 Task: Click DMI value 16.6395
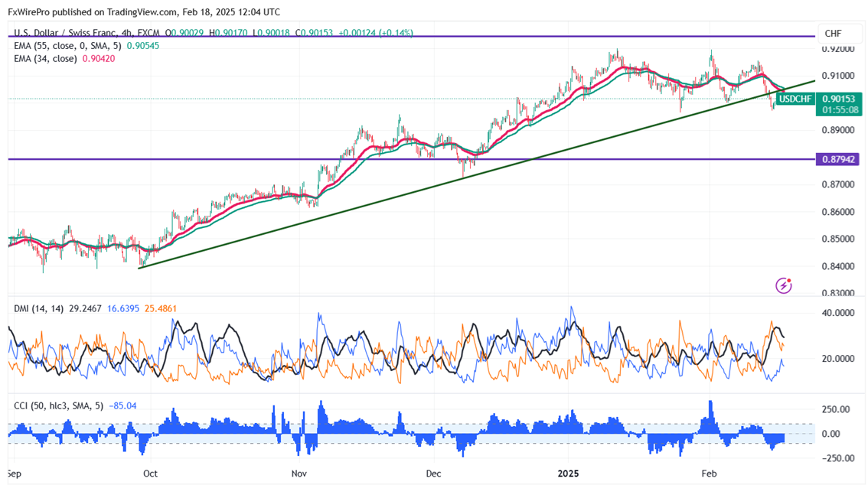tap(123, 308)
